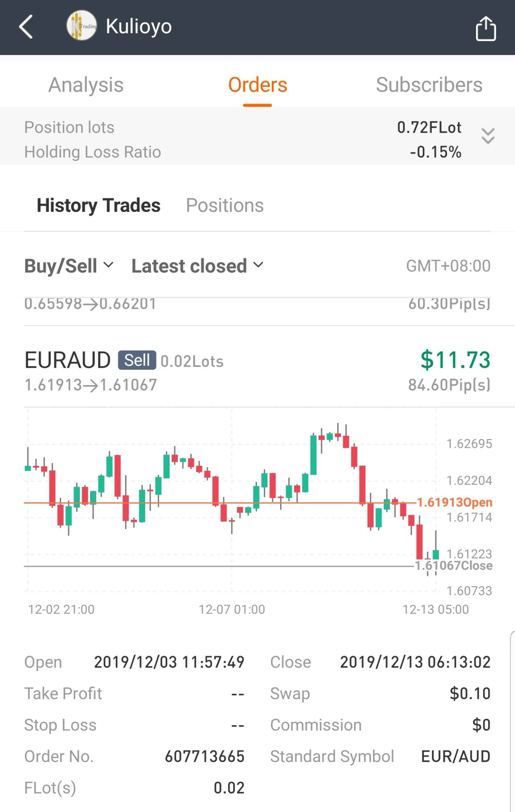Tap the Order No. 607713665 value
Screen dimensions: 515x812
coord(204,757)
